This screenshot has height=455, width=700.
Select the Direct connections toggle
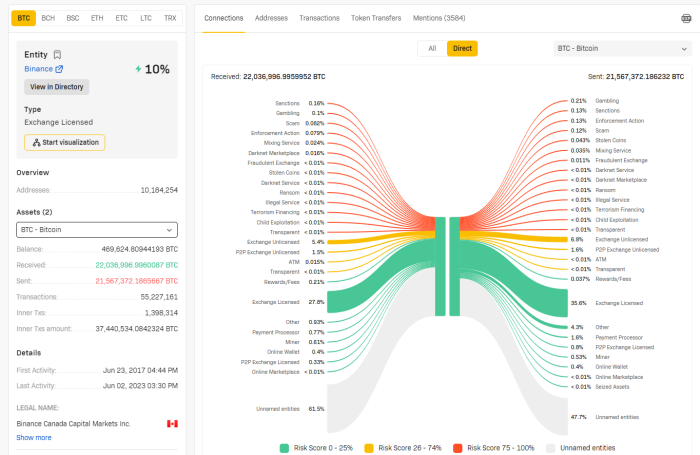pos(462,48)
